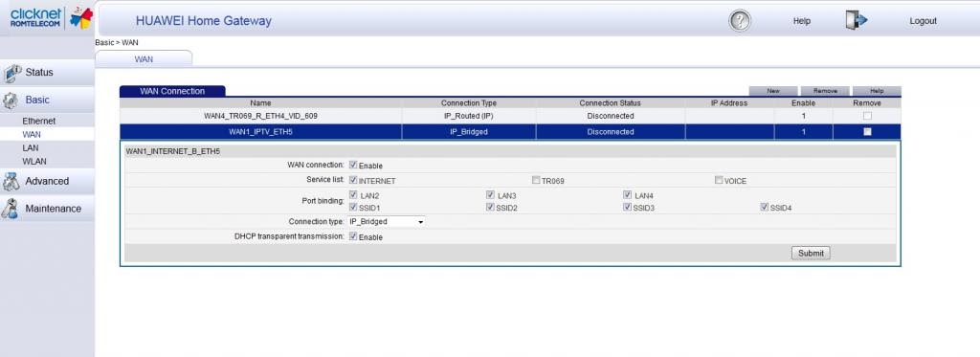Click the WAN Connection panel tab
This screenshot has width=980, height=357.
coord(172,91)
